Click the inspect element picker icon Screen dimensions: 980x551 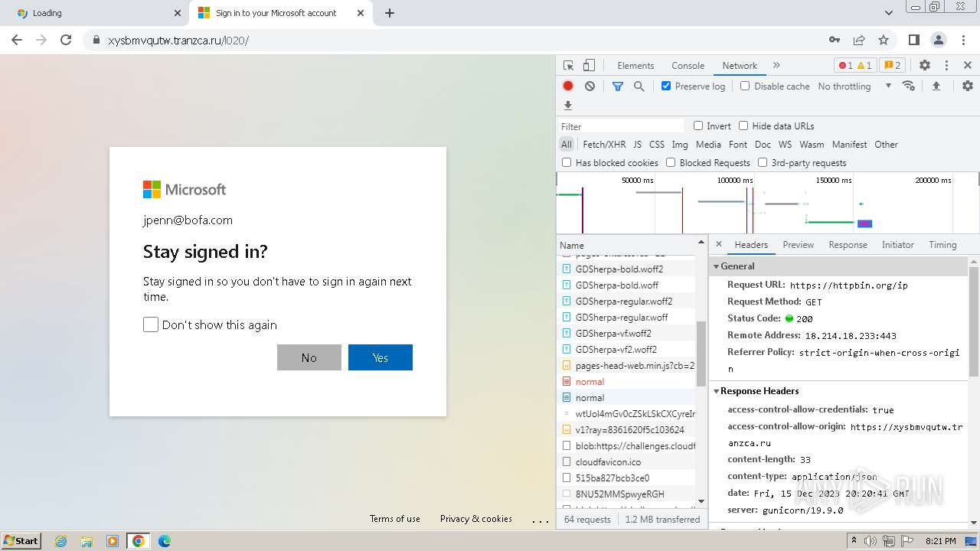[x=568, y=66]
